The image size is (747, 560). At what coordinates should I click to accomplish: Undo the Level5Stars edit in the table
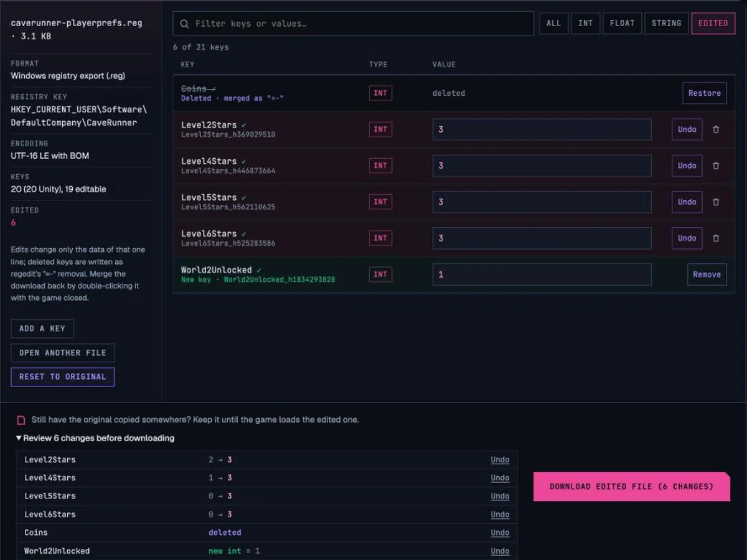point(687,202)
